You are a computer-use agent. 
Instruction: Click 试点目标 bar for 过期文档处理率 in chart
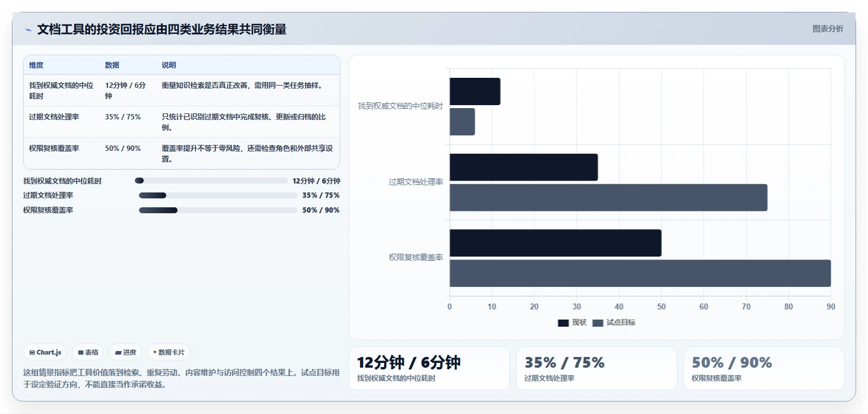coord(609,198)
